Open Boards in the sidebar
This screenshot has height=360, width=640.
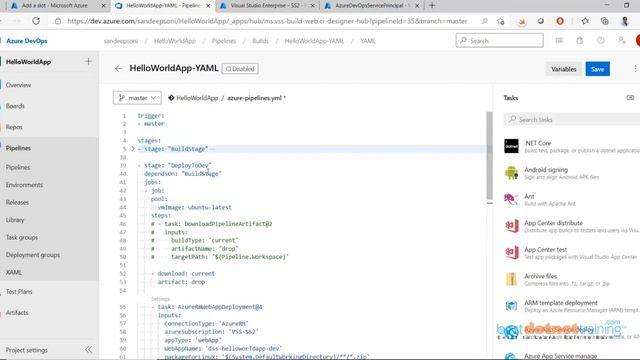15,106
